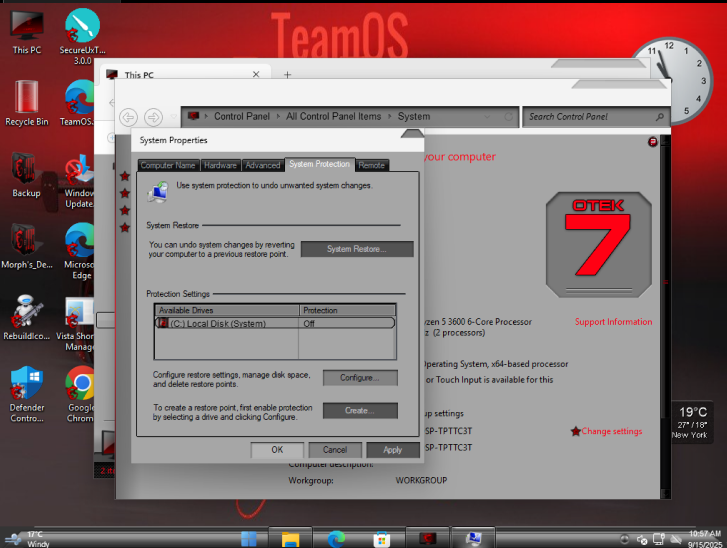
Task: Click OK in System Properties
Action: pos(277,450)
